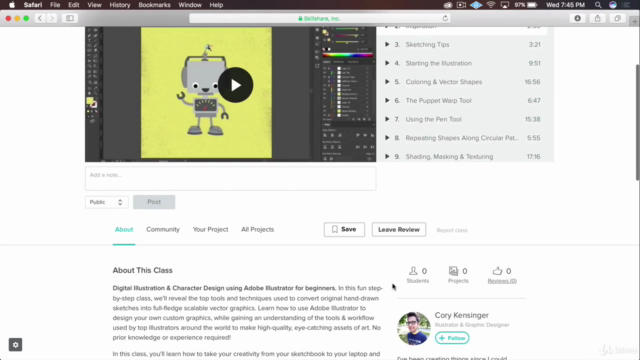This screenshot has width=640, height=360.
Task: Open the History menu
Action: click(x=120, y=5)
